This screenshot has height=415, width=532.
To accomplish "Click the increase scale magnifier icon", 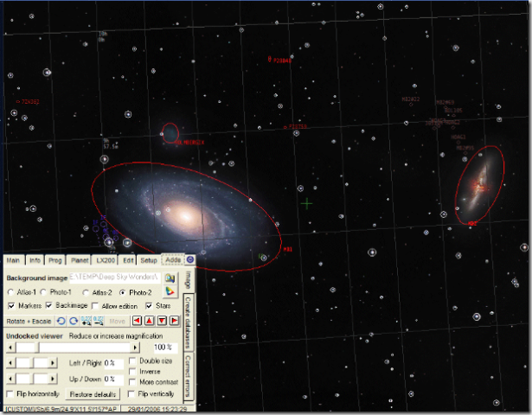I will [x=86, y=321].
